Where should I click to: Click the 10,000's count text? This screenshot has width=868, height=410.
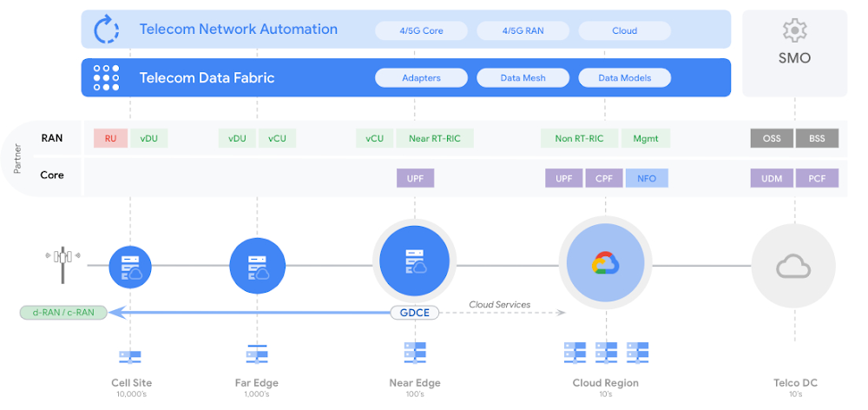point(131,394)
